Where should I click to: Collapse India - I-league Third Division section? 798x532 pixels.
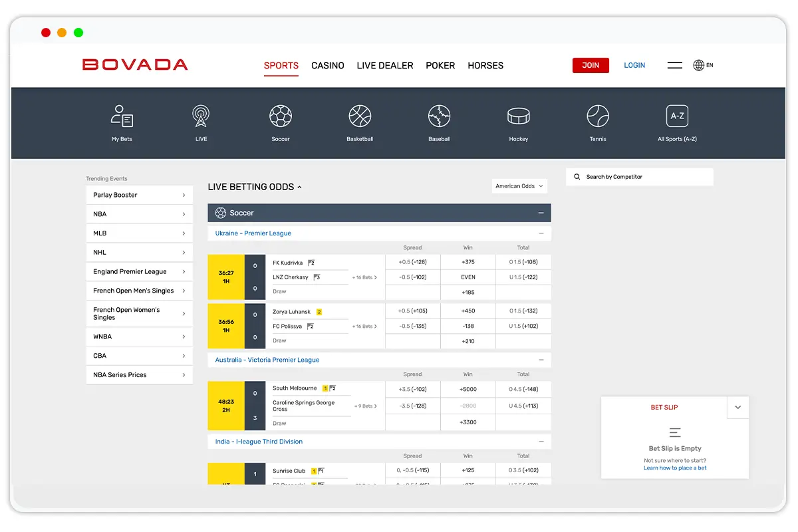click(541, 442)
